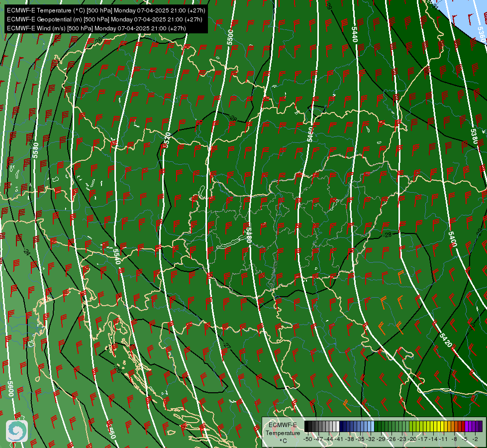Viewport: 487px width, 448px height.
Task: Click the -20 legend tick label
Action: pyautogui.click(x=412, y=439)
